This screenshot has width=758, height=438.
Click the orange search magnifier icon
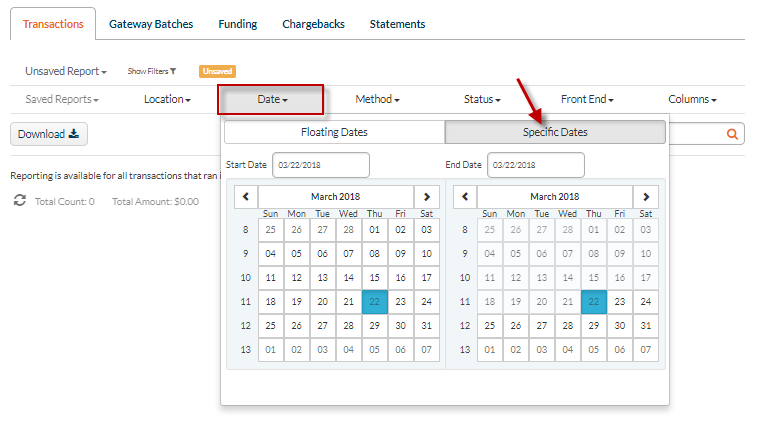[x=731, y=133]
